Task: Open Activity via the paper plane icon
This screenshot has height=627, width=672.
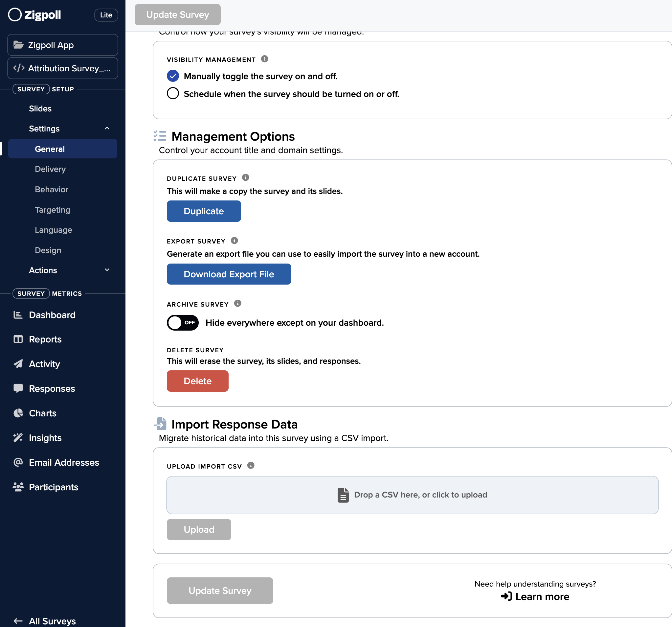Action: (18, 364)
